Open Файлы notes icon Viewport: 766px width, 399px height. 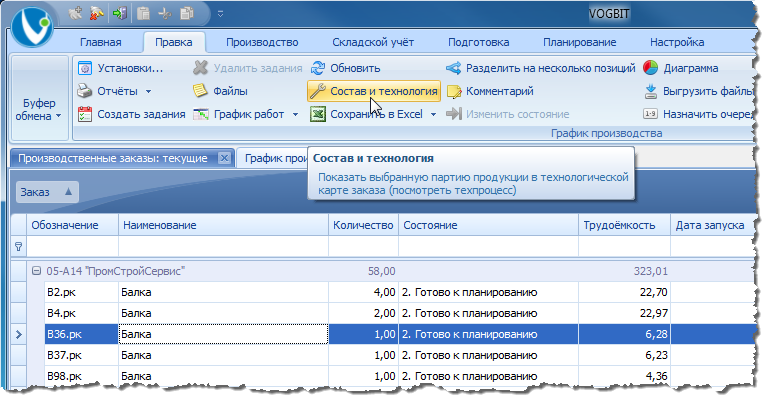200,91
